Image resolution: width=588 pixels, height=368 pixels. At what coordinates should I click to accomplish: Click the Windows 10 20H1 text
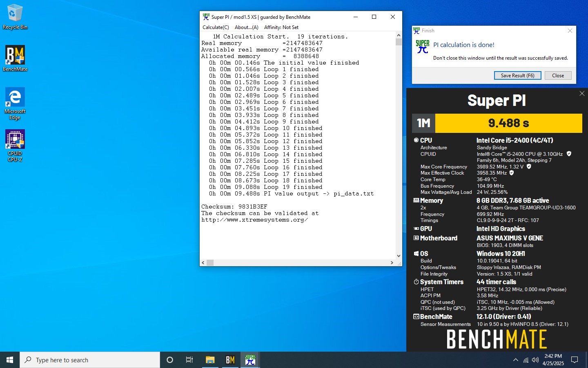click(501, 254)
